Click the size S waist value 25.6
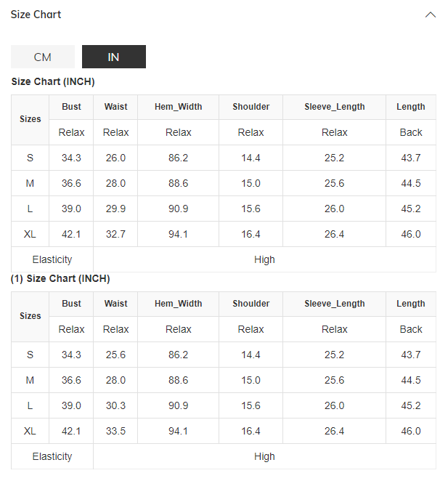The image size is (448, 481). (x=115, y=355)
